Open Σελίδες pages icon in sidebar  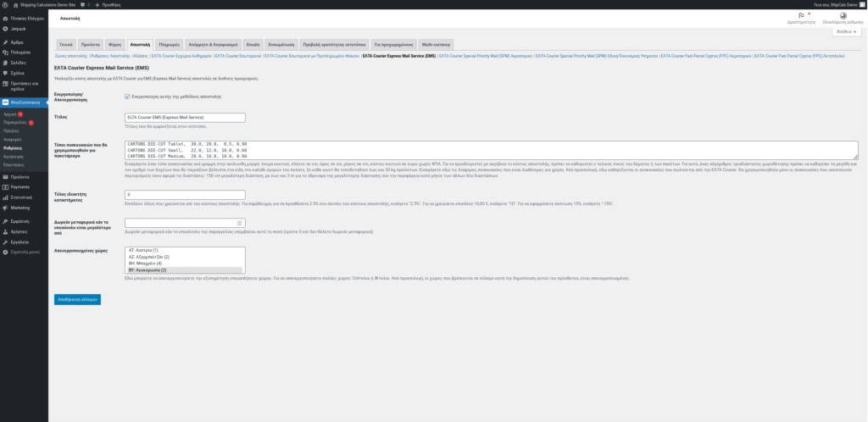coord(5,63)
